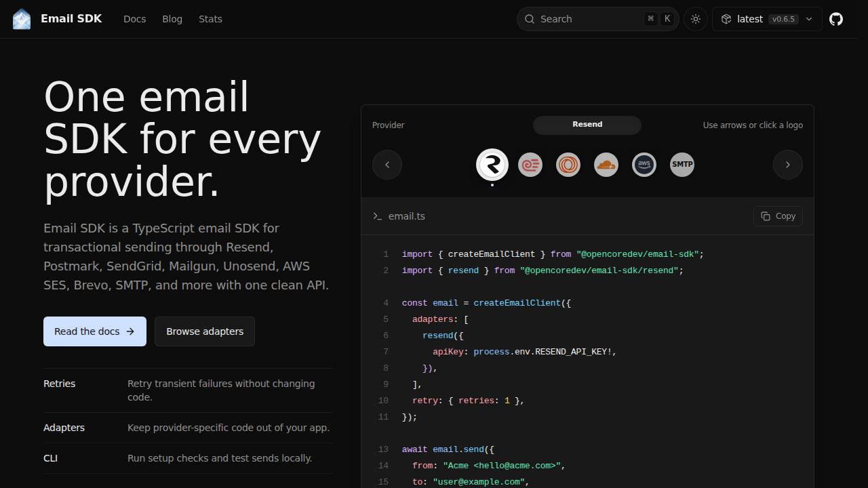Toggle the light/dark theme sun icon

click(x=696, y=19)
